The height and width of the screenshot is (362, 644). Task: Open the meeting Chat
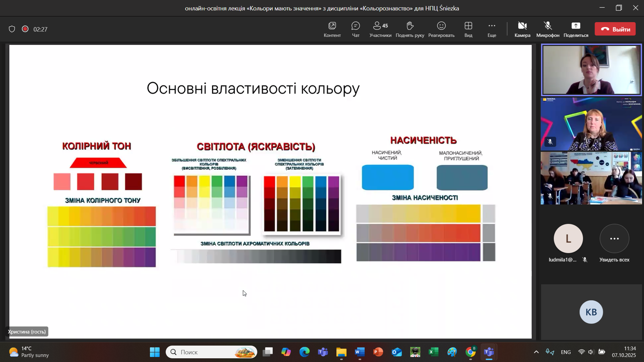point(356,29)
